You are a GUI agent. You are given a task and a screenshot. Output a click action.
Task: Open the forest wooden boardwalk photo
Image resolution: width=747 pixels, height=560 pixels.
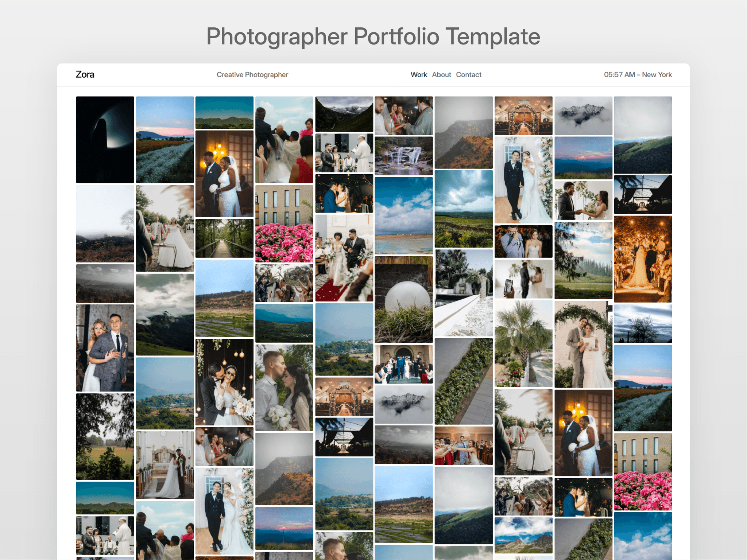tap(224, 239)
